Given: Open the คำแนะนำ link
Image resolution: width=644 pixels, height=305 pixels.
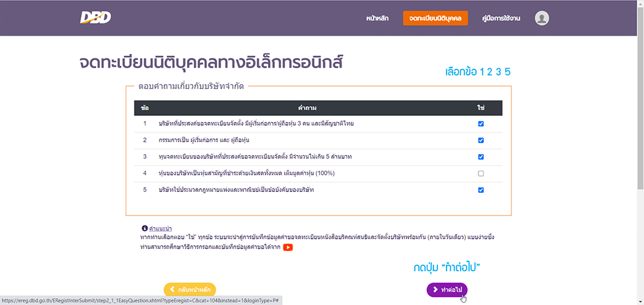Looking at the screenshot, I should (160, 228).
